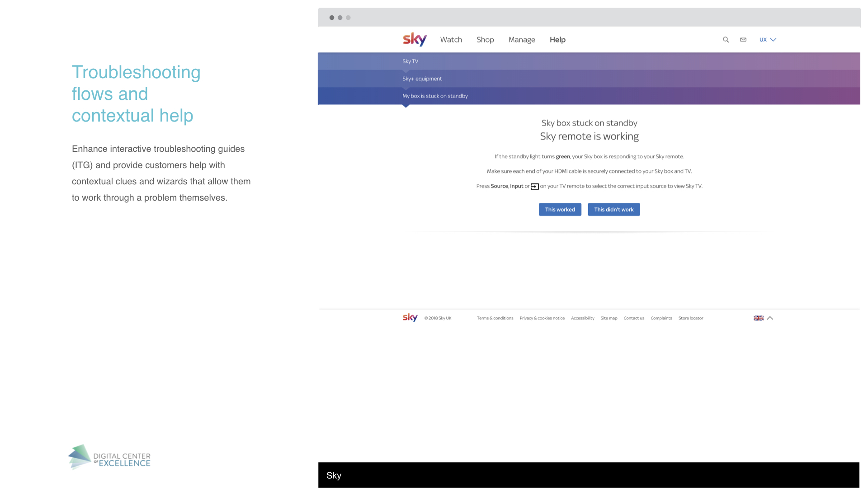Click the Digital Center of Excellence logo
Viewport: 868px width, 488px height.
(x=109, y=457)
